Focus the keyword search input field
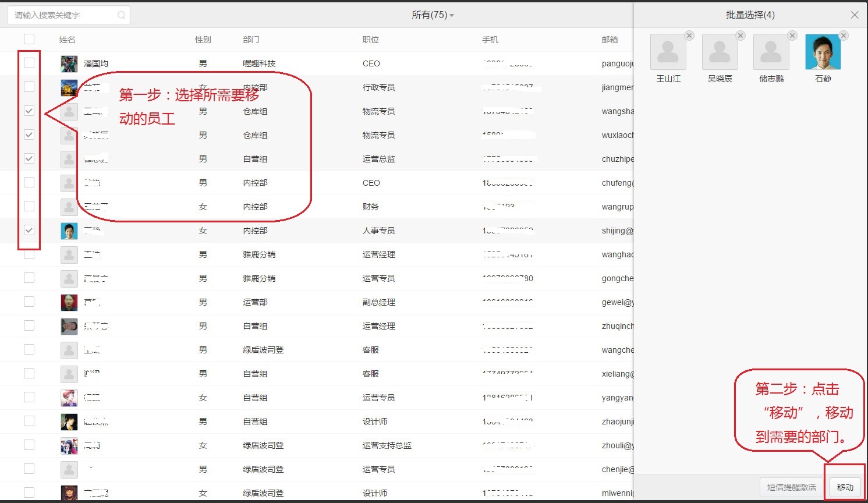 (64, 15)
